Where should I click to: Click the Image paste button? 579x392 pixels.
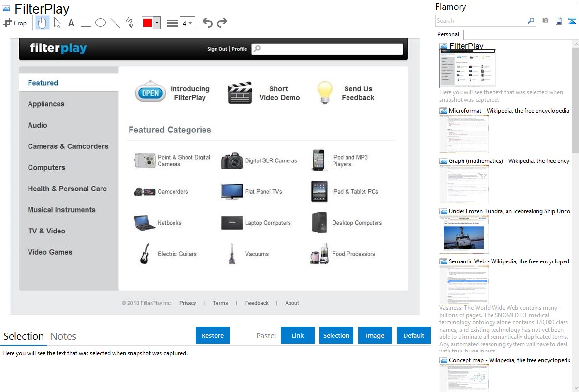pyautogui.click(x=375, y=335)
